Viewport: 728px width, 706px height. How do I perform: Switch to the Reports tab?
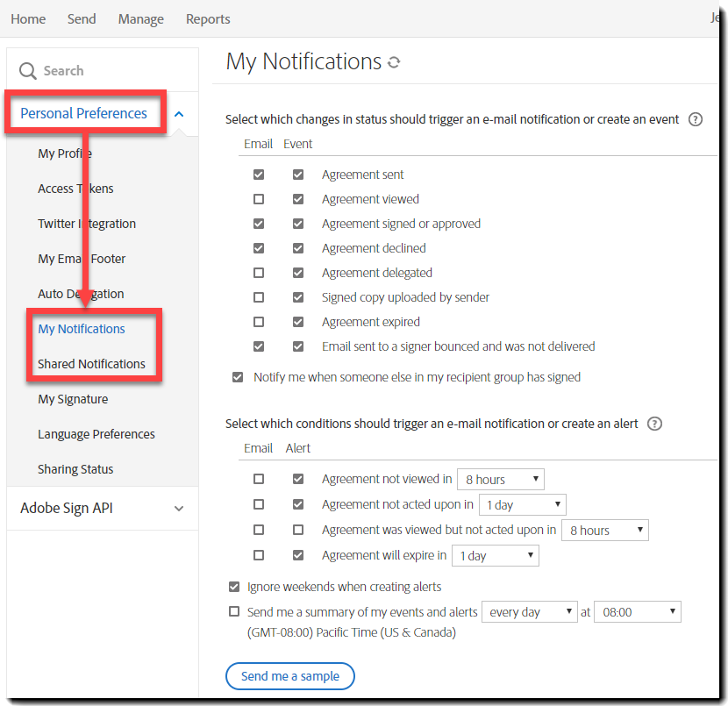coord(208,18)
